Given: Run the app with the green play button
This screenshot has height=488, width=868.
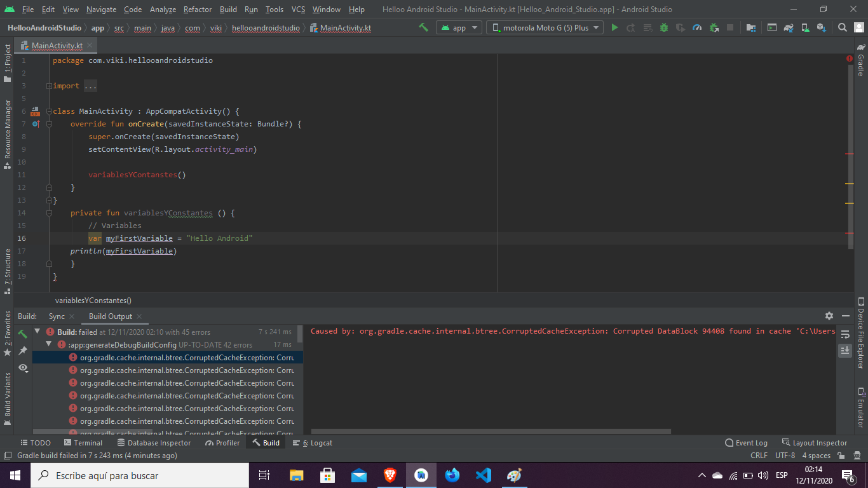Looking at the screenshot, I should coord(614,27).
